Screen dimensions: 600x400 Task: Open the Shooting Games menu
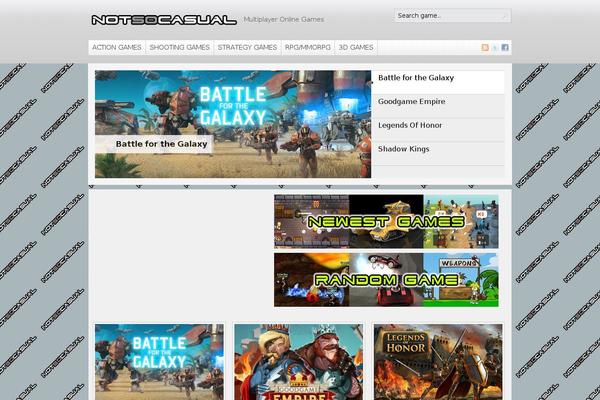179,47
